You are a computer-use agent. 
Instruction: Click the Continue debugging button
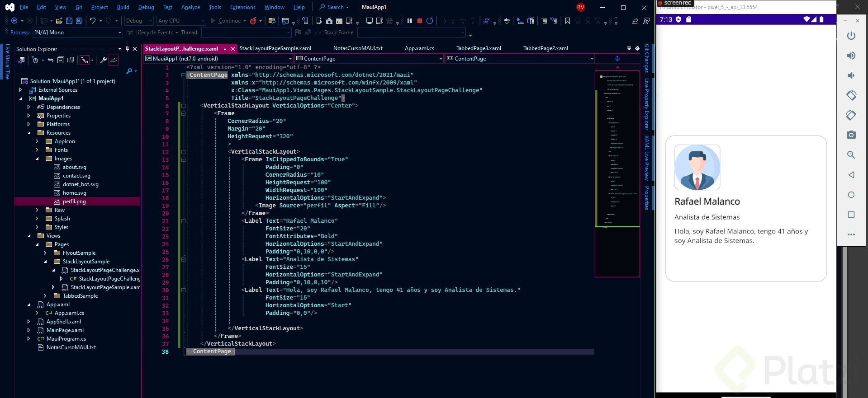[x=225, y=21]
